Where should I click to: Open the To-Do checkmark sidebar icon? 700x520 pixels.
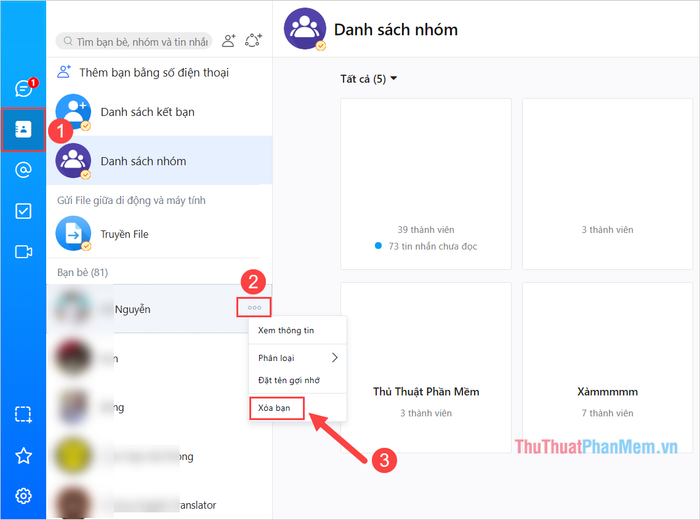point(23,211)
